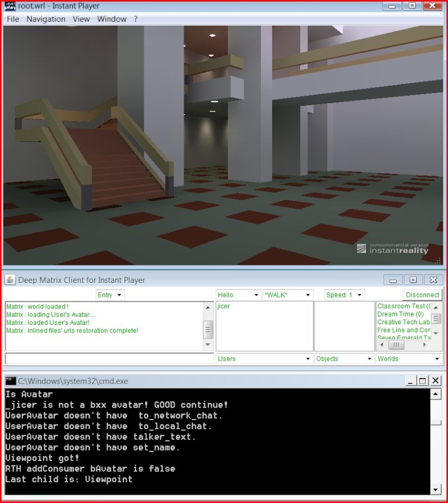Screen dimensions: 448x503
Task: Open the Hello gesture dropdown
Action: tap(238, 295)
